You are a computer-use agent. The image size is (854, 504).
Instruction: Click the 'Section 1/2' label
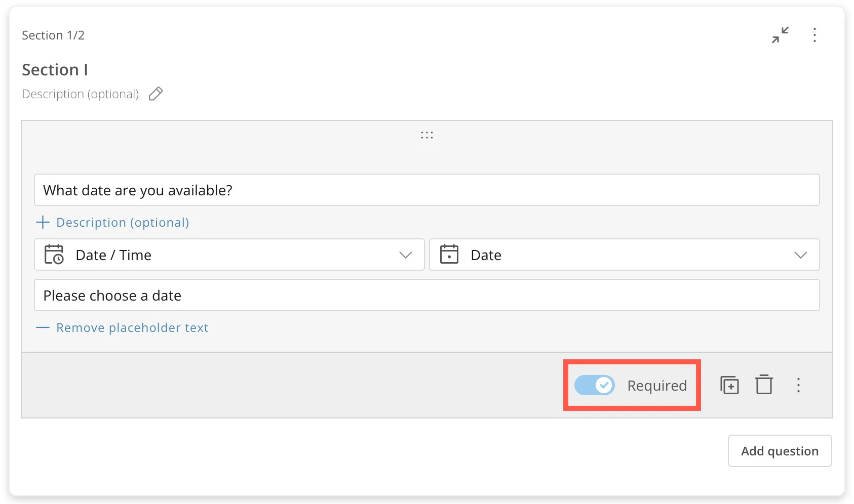[x=53, y=35]
